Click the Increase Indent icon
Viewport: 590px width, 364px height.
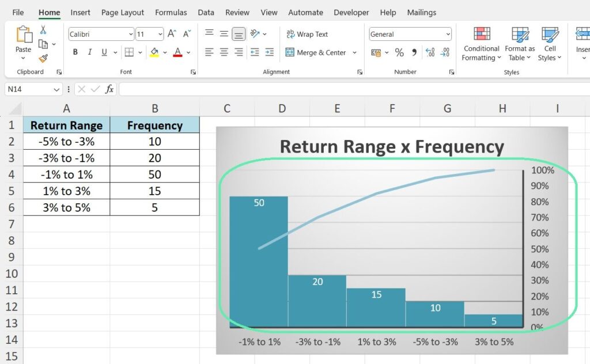click(x=269, y=52)
